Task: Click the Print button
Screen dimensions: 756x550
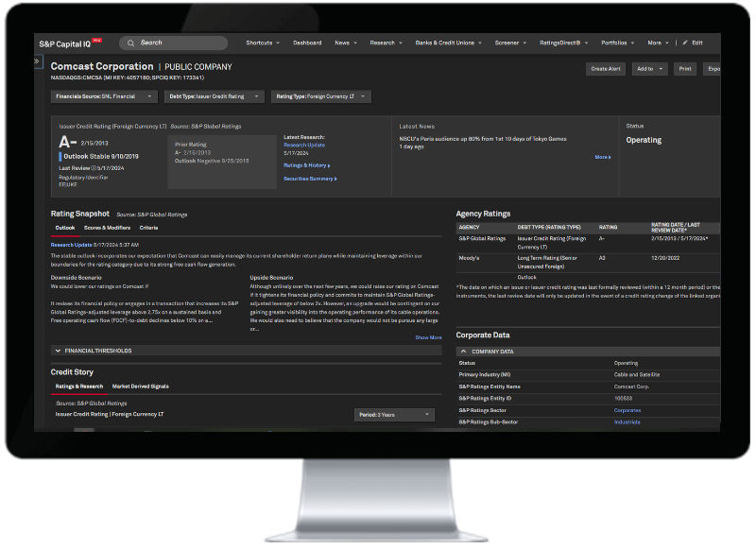Action: coord(684,69)
